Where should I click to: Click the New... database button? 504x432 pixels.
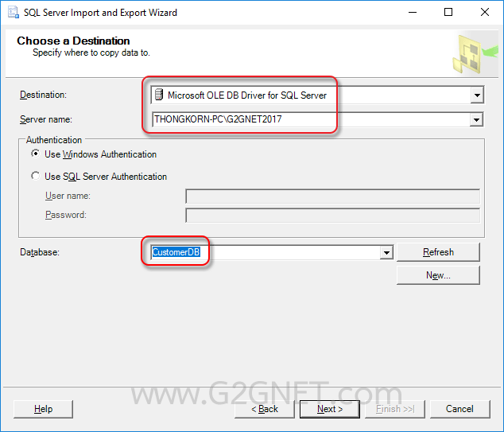[438, 275]
